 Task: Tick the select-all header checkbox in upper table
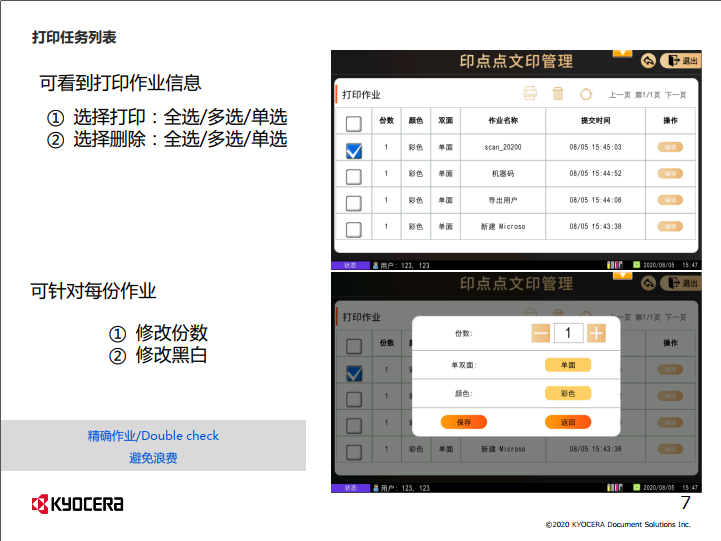353,124
